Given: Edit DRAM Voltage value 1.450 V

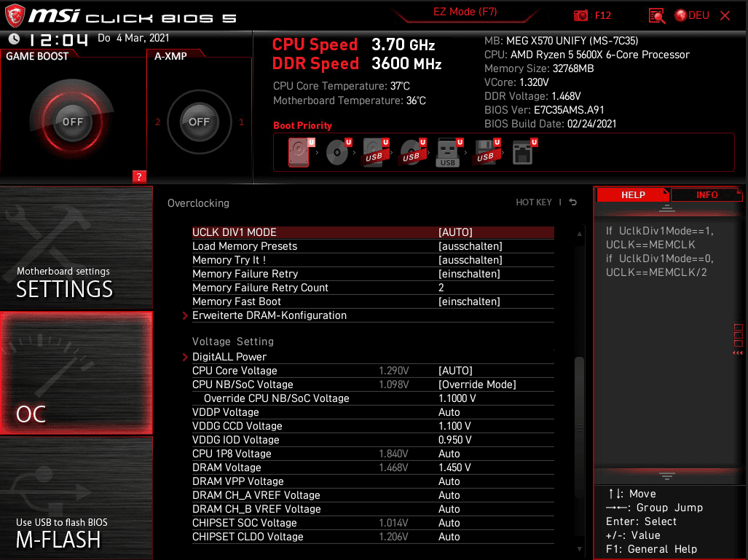Looking at the screenshot, I should pyautogui.click(x=454, y=468).
